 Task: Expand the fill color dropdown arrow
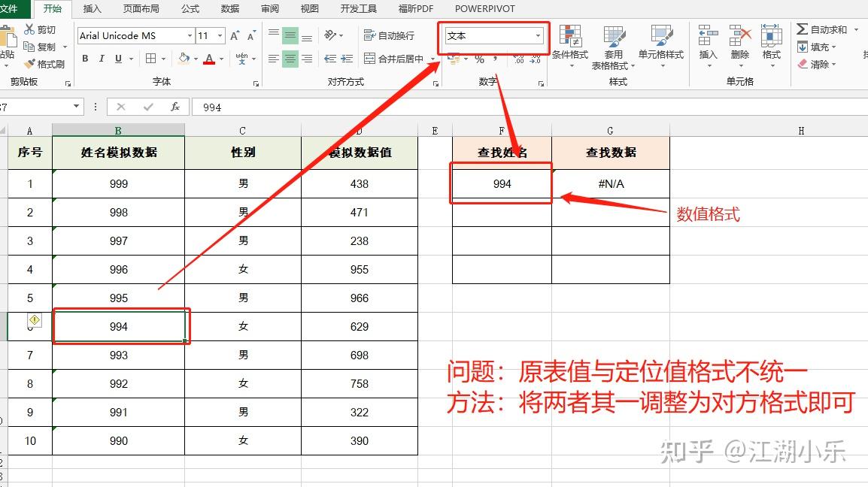tap(196, 59)
